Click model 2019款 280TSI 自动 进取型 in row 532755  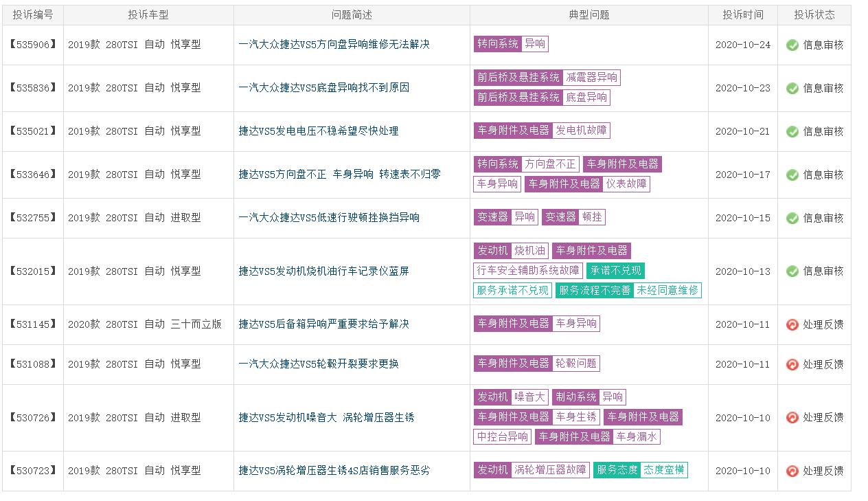(135, 217)
